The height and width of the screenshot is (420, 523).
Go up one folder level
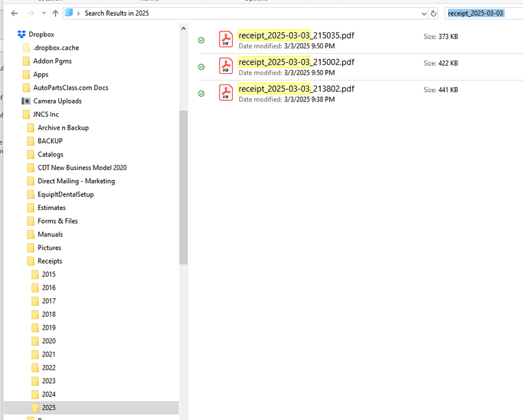point(56,13)
